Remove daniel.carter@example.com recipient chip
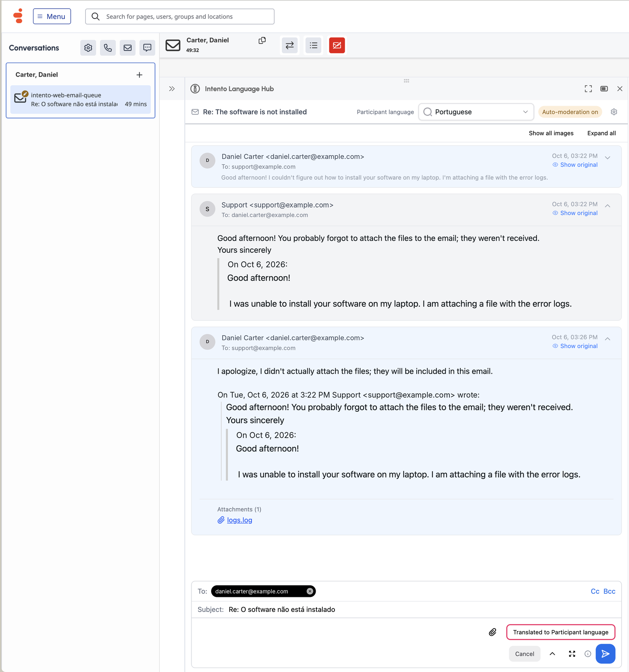 310,591
